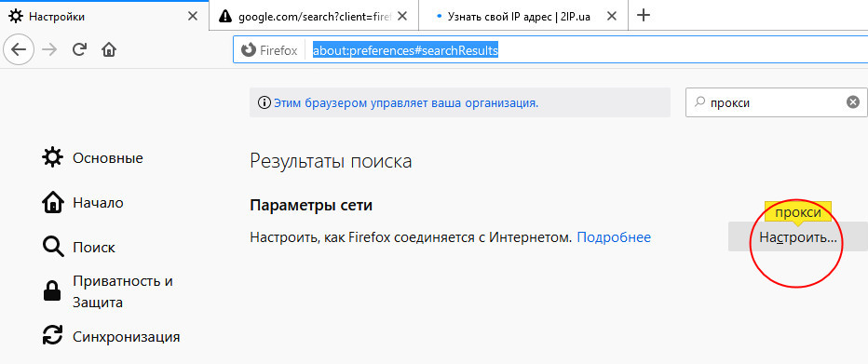Switch to the Настройки tab
The height and width of the screenshot is (364, 868).
click(x=104, y=16)
